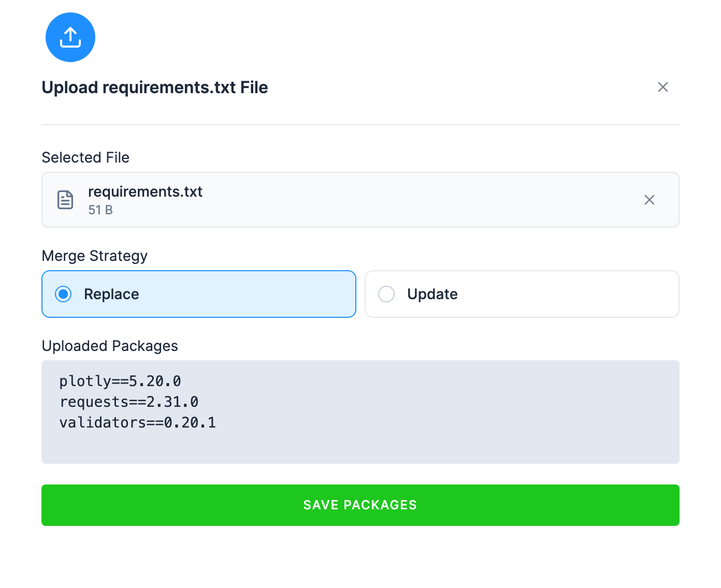Click the Merge Strategy label
Screen dimensions: 721x588
[x=95, y=256]
